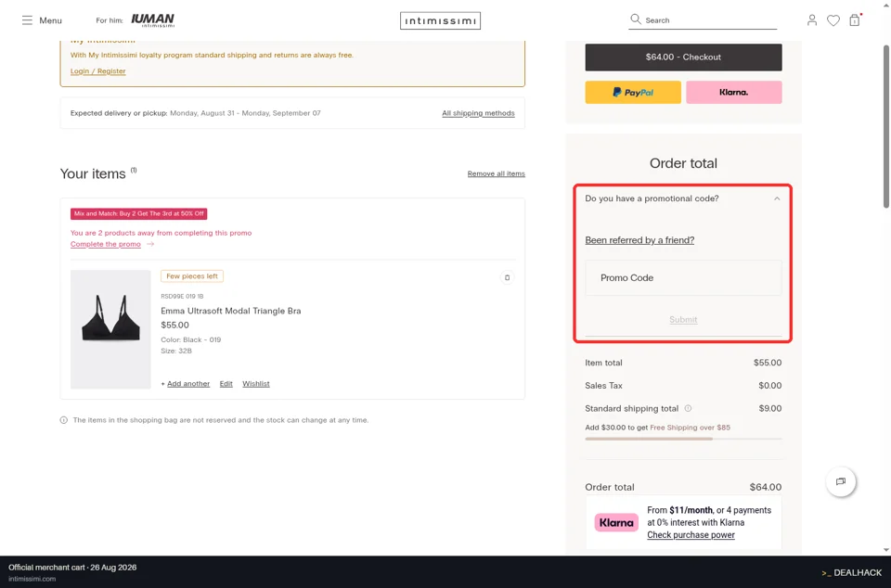Click the Menu label in header
The image size is (891, 588).
(50, 20)
